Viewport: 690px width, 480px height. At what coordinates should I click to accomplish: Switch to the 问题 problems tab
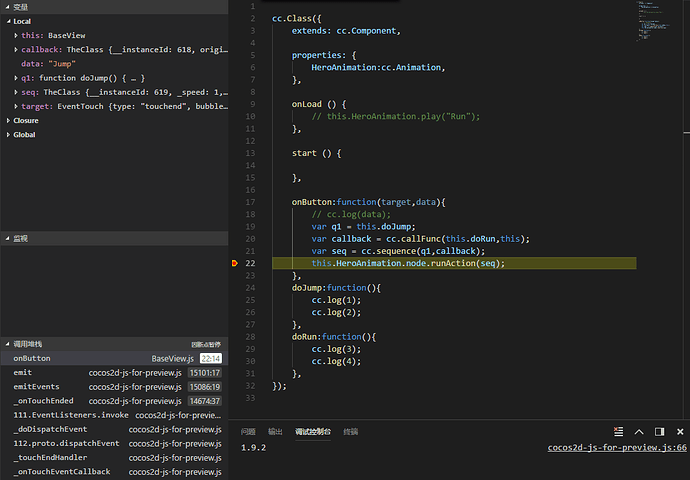248,432
